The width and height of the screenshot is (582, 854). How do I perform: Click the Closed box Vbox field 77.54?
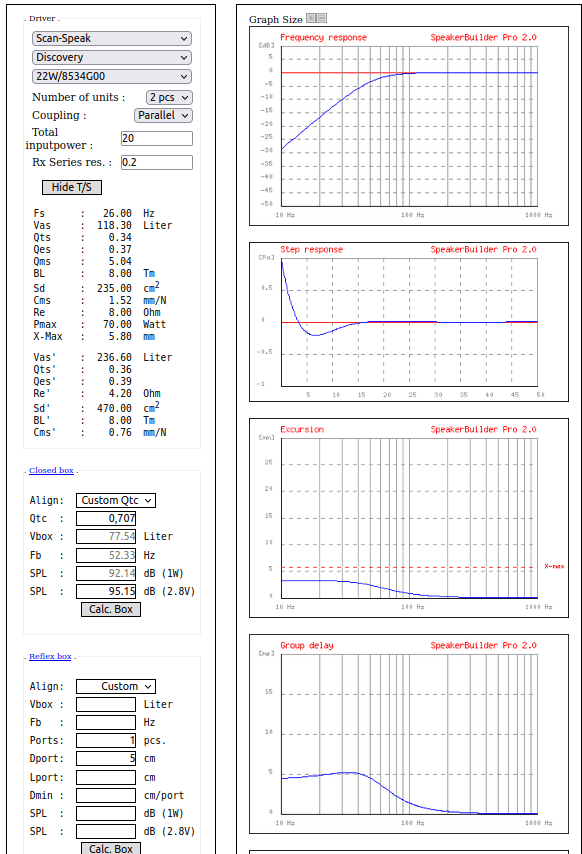(106, 536)
